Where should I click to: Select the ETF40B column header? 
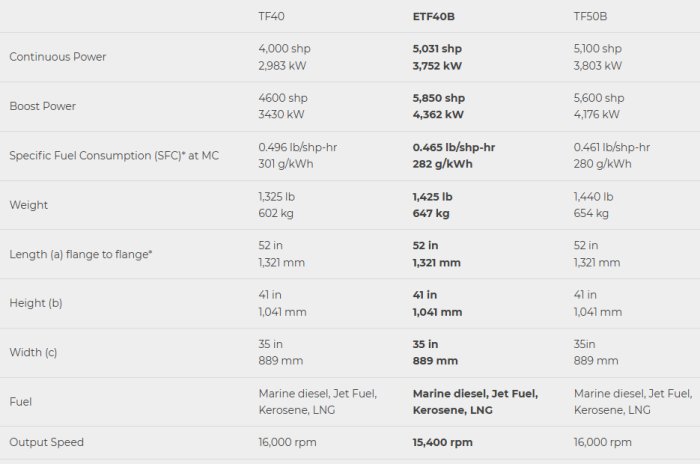[434, 16]
